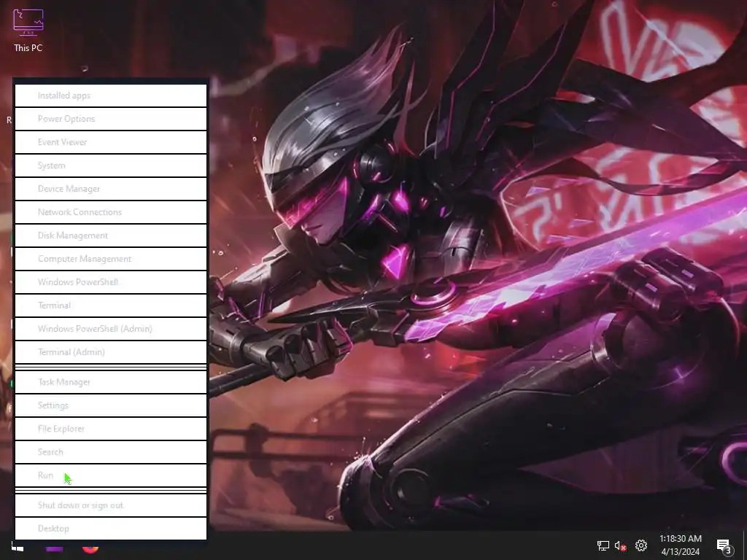
Task: Launch Windows PowerShell (Admin)
Action: (111, 329)
